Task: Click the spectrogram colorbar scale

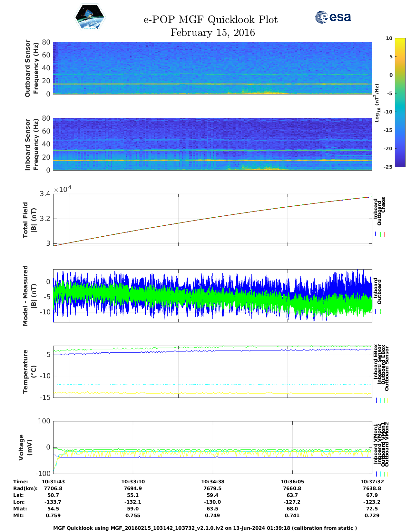Action: 400,102
